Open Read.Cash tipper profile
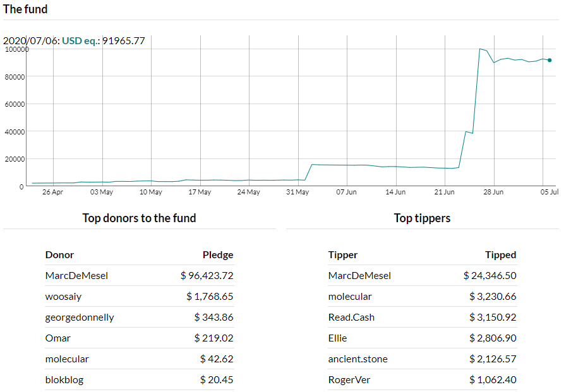This screenshot has width=583, height=392. 351,318
